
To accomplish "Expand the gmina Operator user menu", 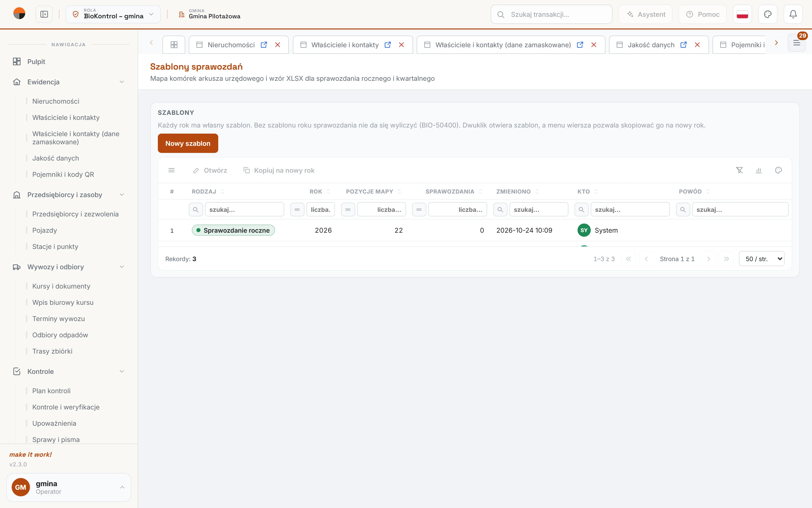I will tap(69, 487).
